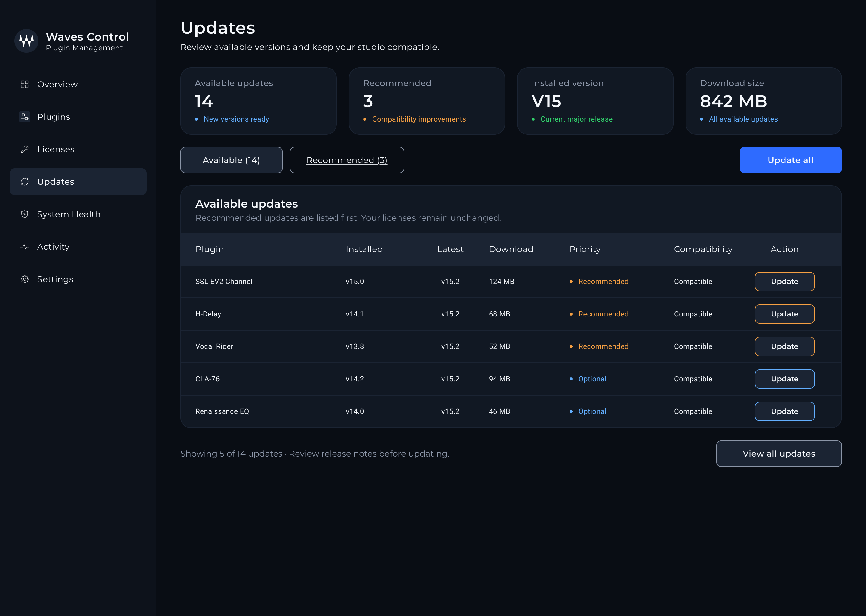The image size is (866, 616).
Task: Click the Recommended 3 summary card
Action: pyautogui.click(x=427, y=101)
